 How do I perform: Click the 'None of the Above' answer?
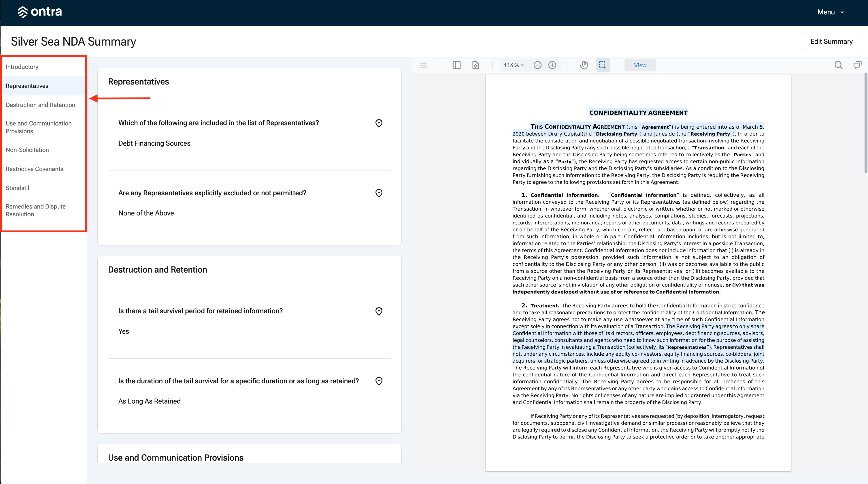146,213
